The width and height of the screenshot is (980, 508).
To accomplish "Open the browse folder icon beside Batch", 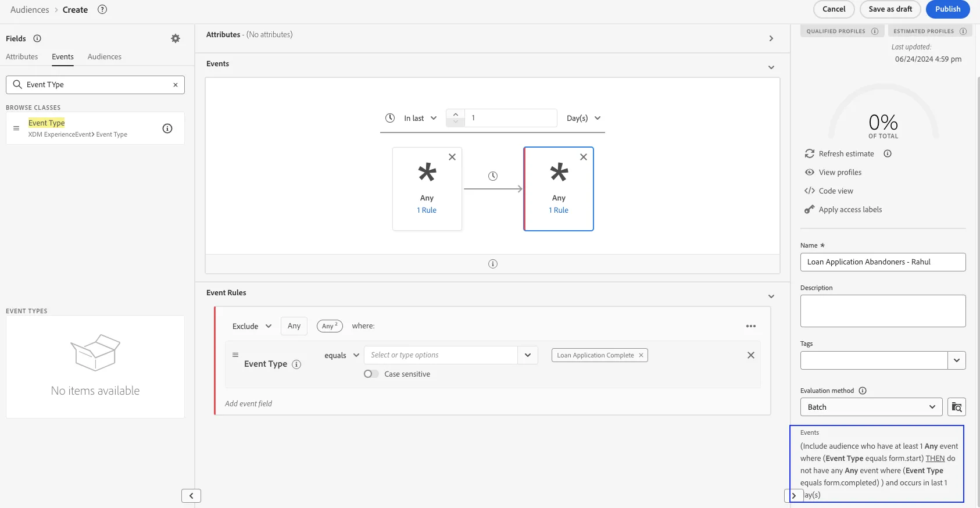I will pyautogui.click(x=957, y=407).
